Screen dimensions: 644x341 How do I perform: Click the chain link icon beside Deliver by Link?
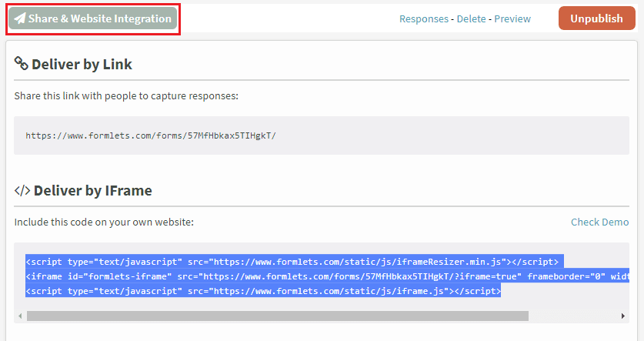pos(21,63)
